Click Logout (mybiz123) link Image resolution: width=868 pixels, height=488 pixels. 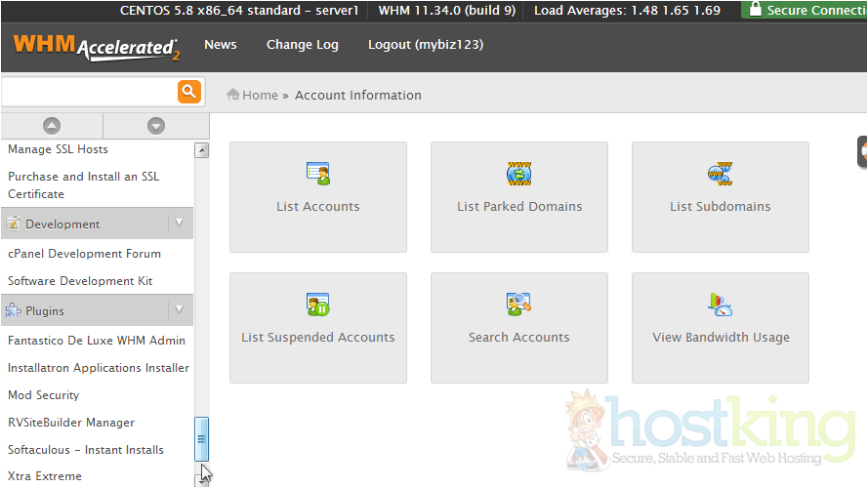click(x=426, y=45)
